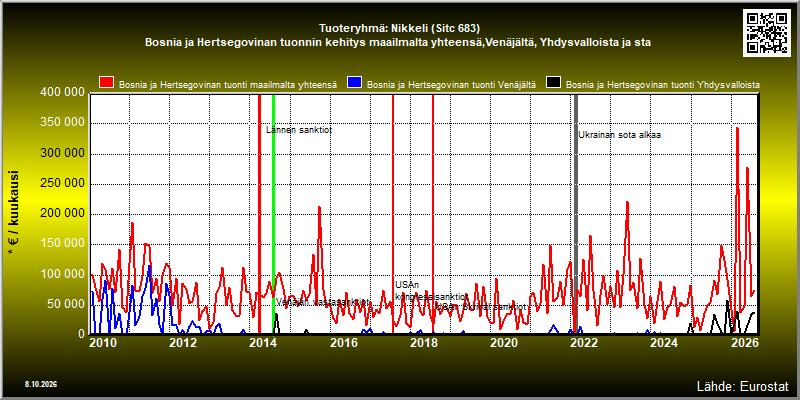Screen dimensions: 800x400
Task: Click the y-axis label '€ / kuukausi'
Action: click(14, 213)
